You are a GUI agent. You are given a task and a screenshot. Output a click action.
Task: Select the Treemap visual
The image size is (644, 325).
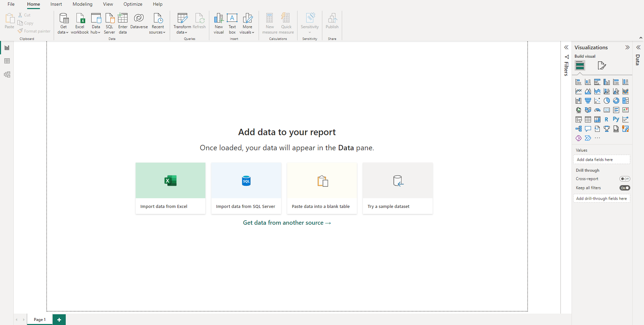coord(626,101)
